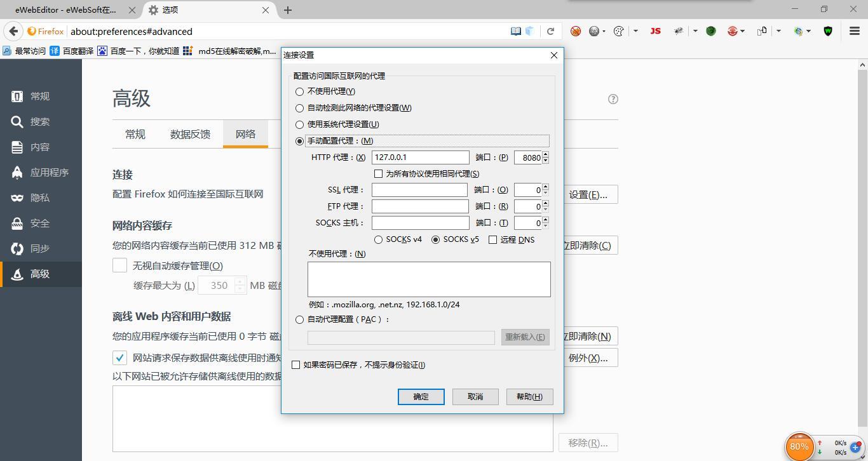The width and height of the screenshot is (868, 461).
Task: Click the HTTP 代理 address input field
Action: point(419,157)
